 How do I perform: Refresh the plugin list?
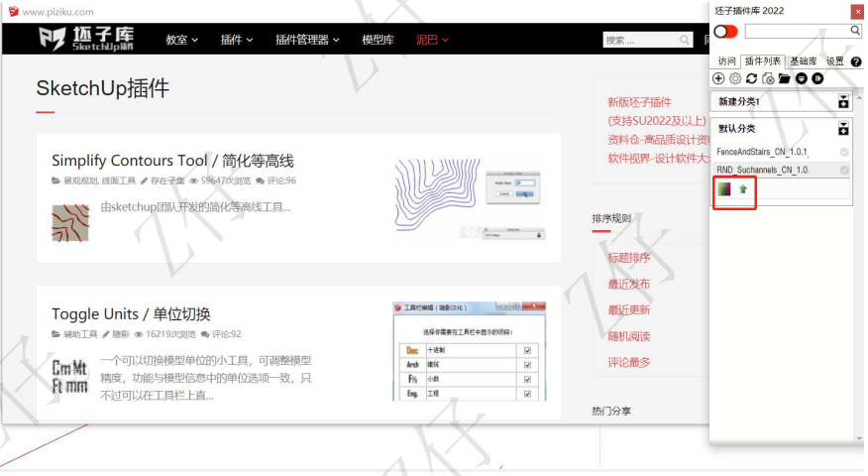(x=751, y=78)
